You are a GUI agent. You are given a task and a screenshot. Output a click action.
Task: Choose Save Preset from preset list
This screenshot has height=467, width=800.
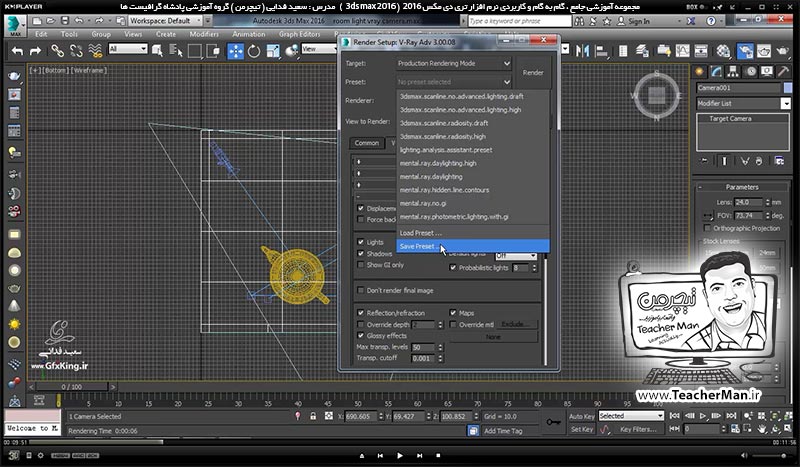(x=472, y=247)
